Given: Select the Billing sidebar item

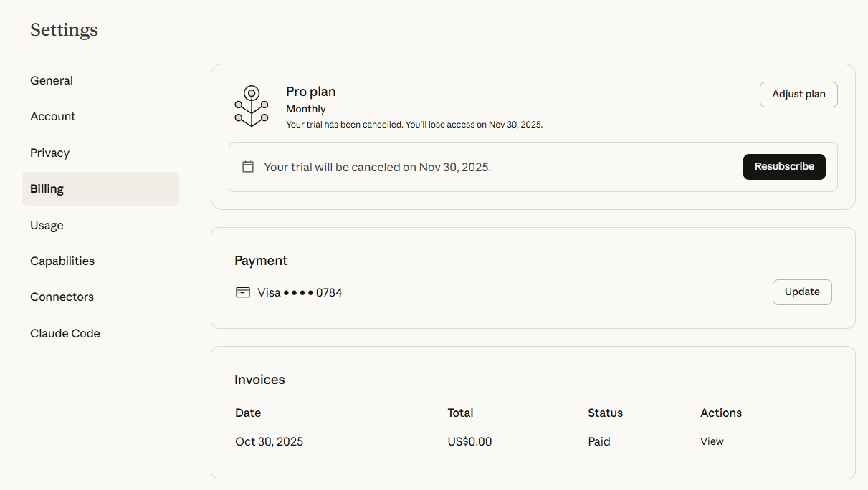Looking at the screenshot, I should tap(100, 188).
